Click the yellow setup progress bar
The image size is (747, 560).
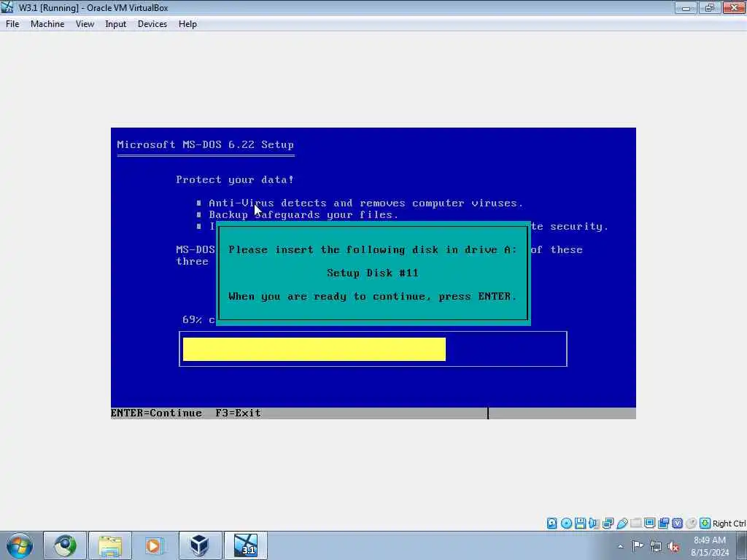point(314,349)
